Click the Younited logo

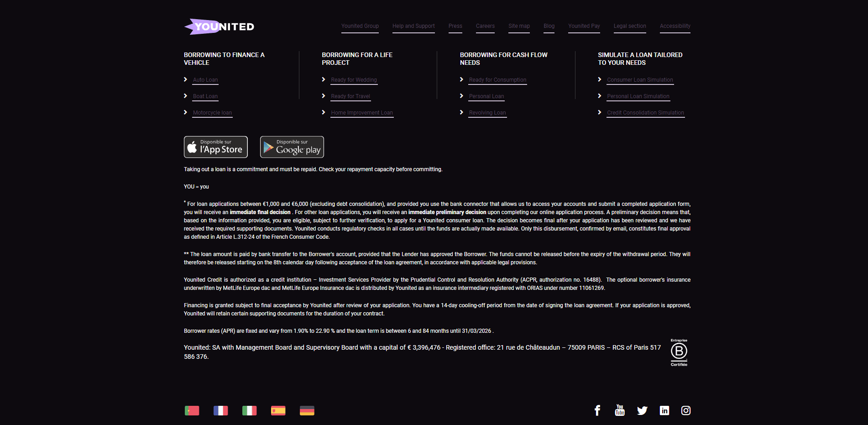tap(219, 26)
